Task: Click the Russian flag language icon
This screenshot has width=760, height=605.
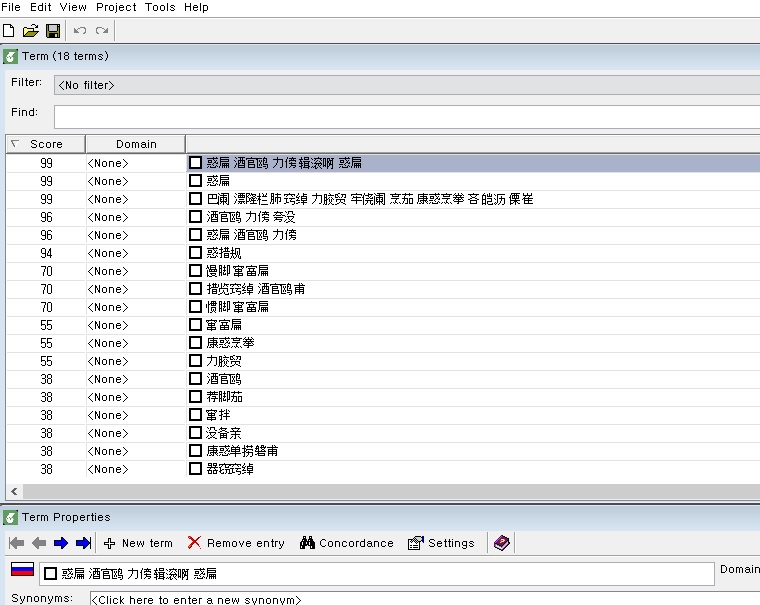Action: 22,570
